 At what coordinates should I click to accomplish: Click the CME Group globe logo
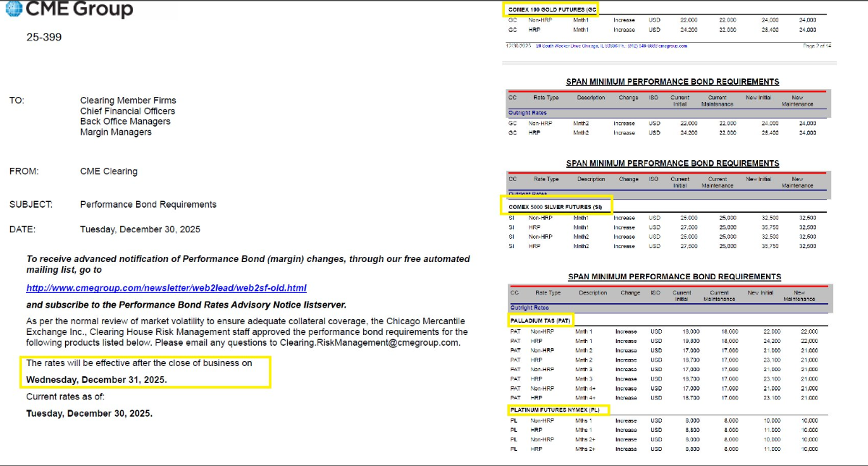click(13, 9)
